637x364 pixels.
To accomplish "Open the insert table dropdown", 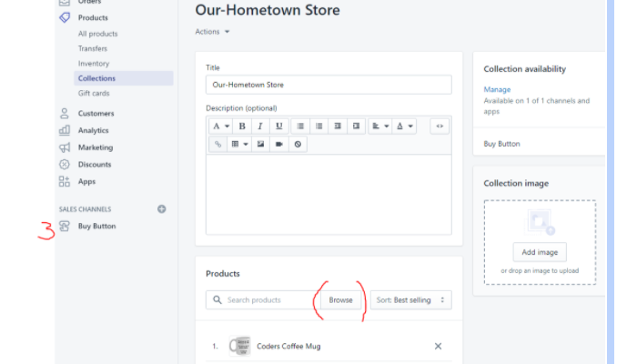I will coord(239,144).
